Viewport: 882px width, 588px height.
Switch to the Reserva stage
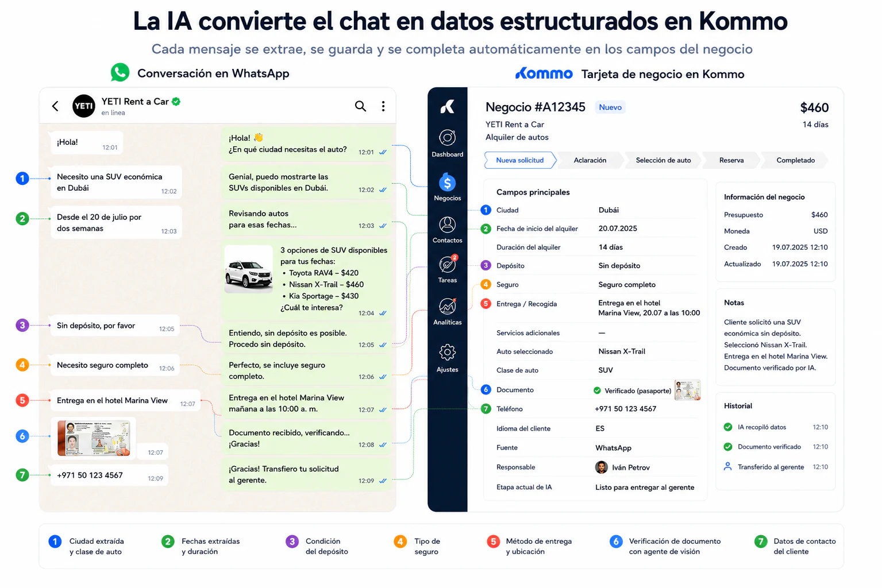coord(731,160)
